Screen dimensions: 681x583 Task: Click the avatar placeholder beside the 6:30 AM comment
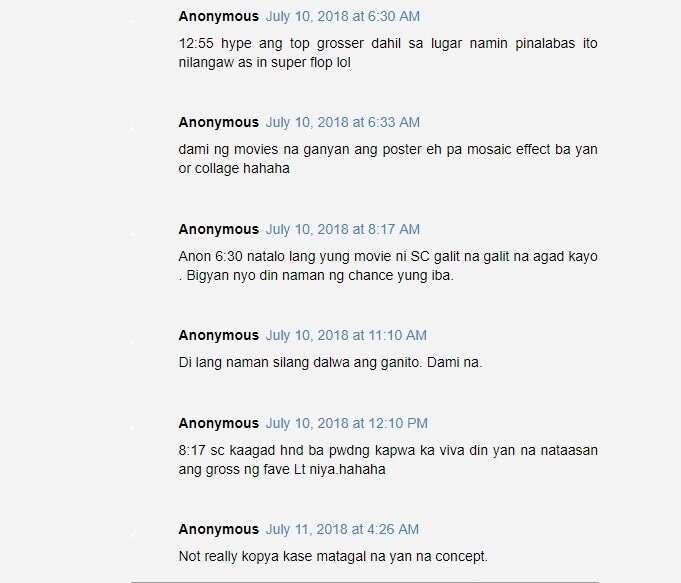(132, 20)
